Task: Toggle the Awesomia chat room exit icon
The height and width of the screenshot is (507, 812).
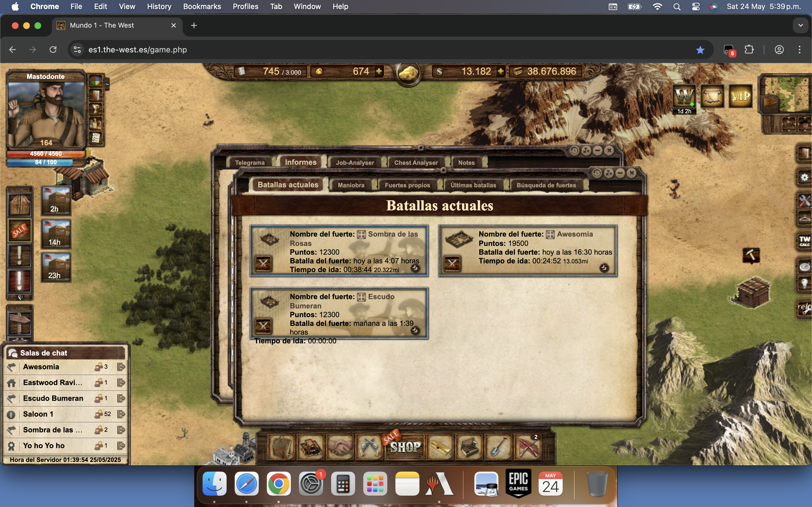Action: pos(121,367)
